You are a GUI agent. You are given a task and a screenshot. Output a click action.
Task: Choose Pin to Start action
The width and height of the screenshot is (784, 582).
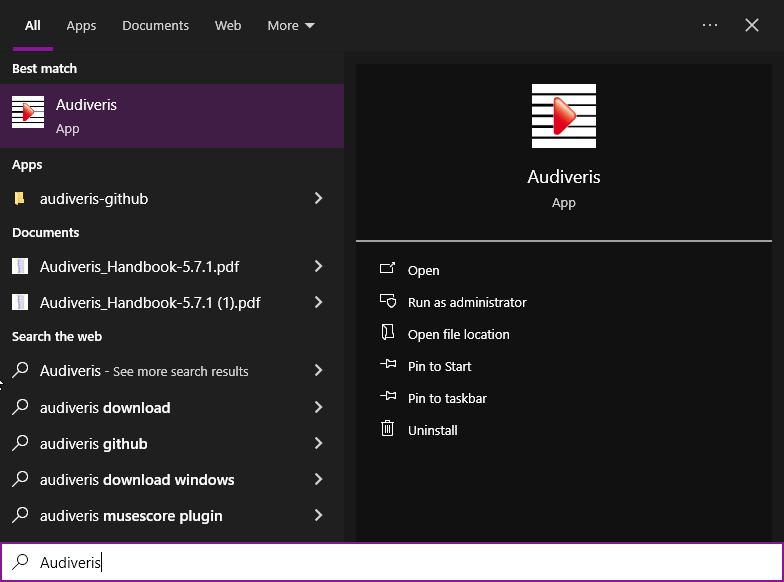(439, 366)
